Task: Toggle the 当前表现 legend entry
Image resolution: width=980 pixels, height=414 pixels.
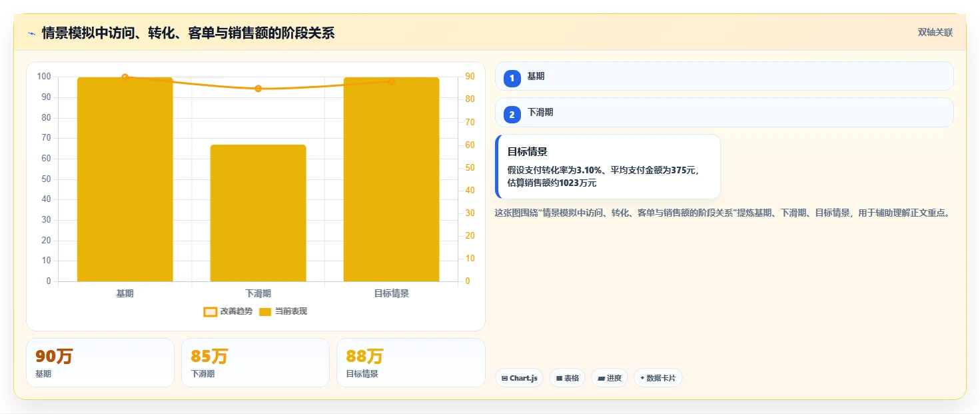Action: [283, 311]
